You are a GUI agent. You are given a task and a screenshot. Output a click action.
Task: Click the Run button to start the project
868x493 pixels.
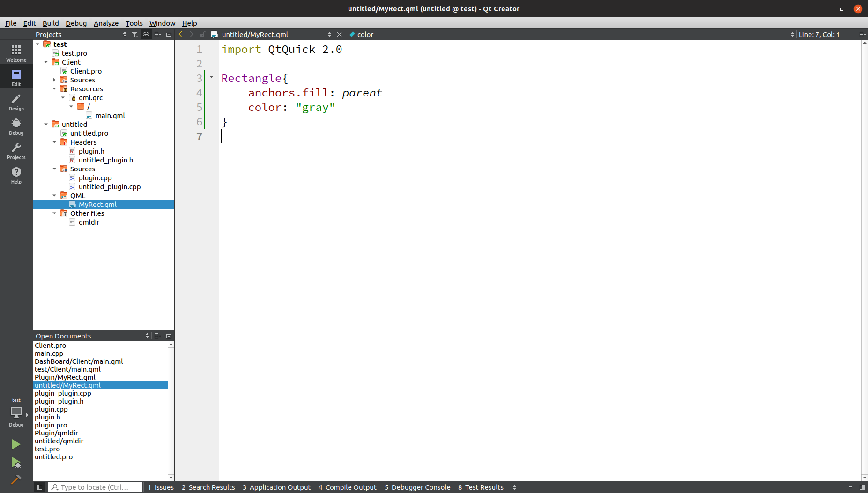click(x=16, y=444)
